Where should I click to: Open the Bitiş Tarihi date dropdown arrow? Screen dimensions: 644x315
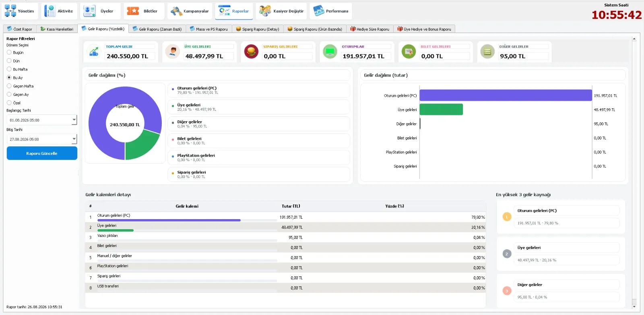74,139
